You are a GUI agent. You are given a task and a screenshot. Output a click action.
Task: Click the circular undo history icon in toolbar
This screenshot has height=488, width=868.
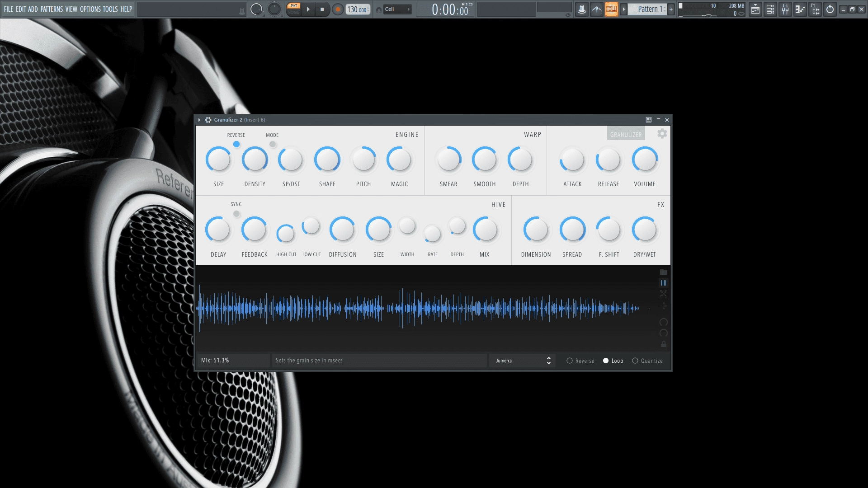click(830, 9)
